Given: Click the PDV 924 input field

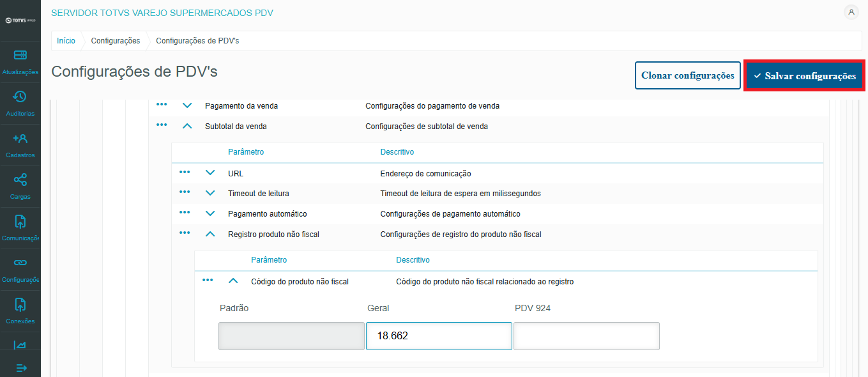Looking at the screenshot, I should pyautogui.click(x=586, y=336).
